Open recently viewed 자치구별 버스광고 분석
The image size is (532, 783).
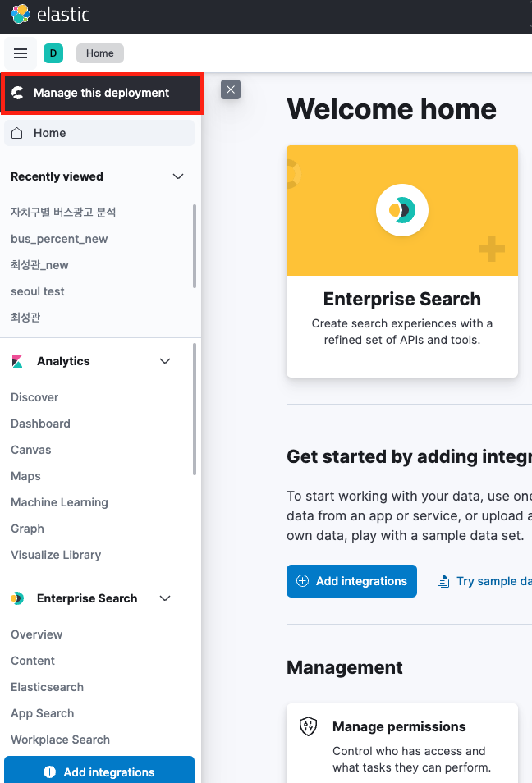63,213
